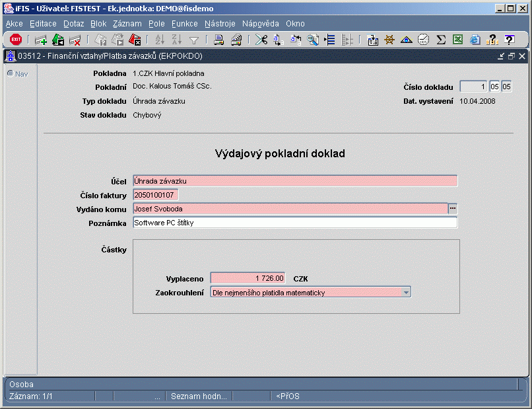Click the question mark with boxes icon
Image resolution: width=532 pixels, height=409 pixels.
[492, 40]
